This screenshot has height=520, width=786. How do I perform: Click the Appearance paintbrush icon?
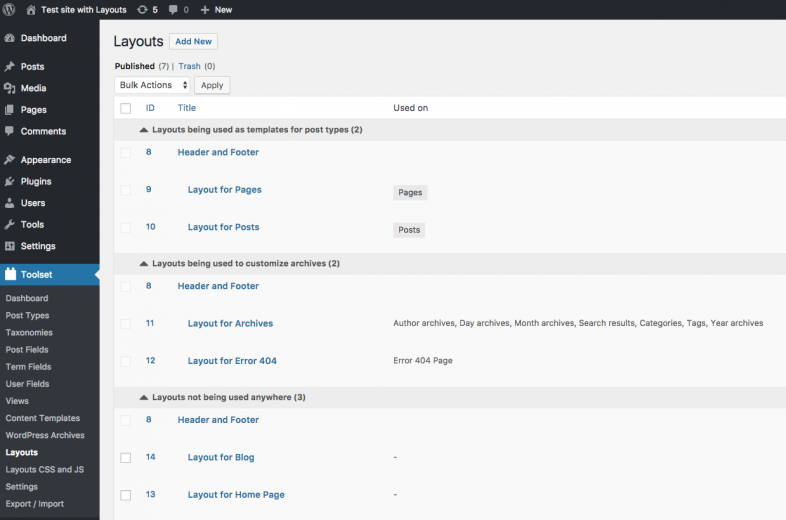point(10,159)
